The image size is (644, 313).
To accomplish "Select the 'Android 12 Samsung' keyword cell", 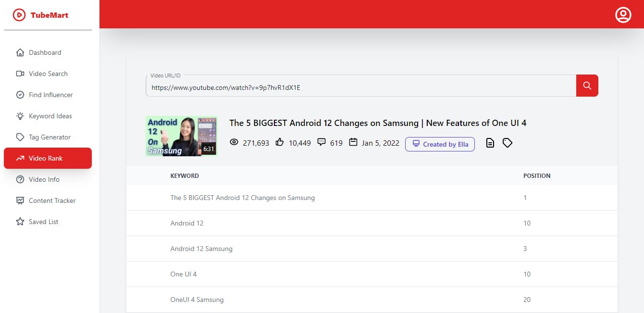I will pyautogui.click(x=201, y=249).
